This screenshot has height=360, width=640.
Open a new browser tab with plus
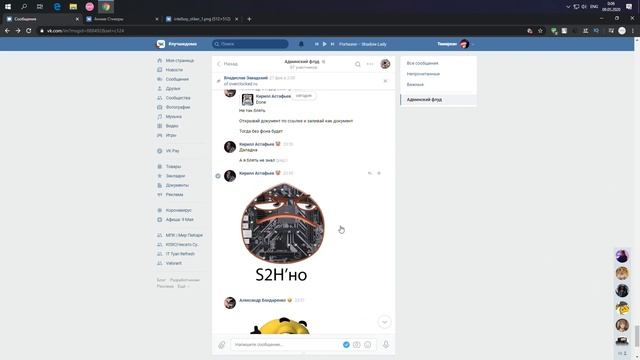coord(249,19)
